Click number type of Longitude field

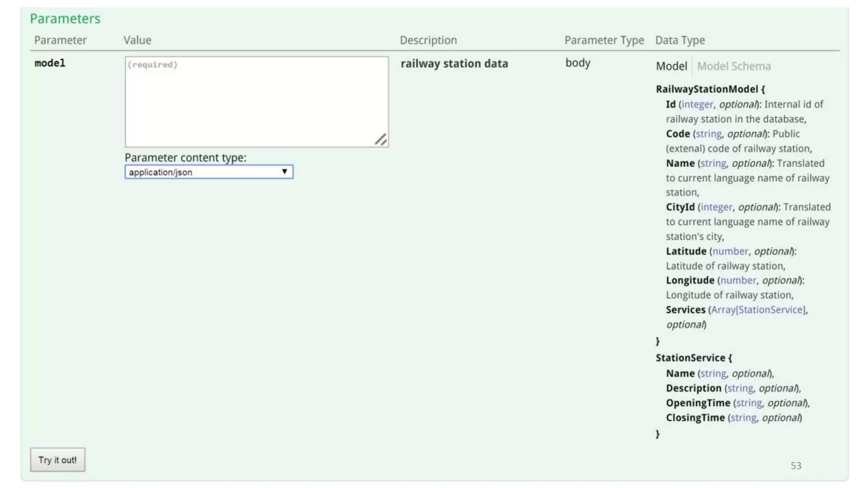tap(738, 280)
